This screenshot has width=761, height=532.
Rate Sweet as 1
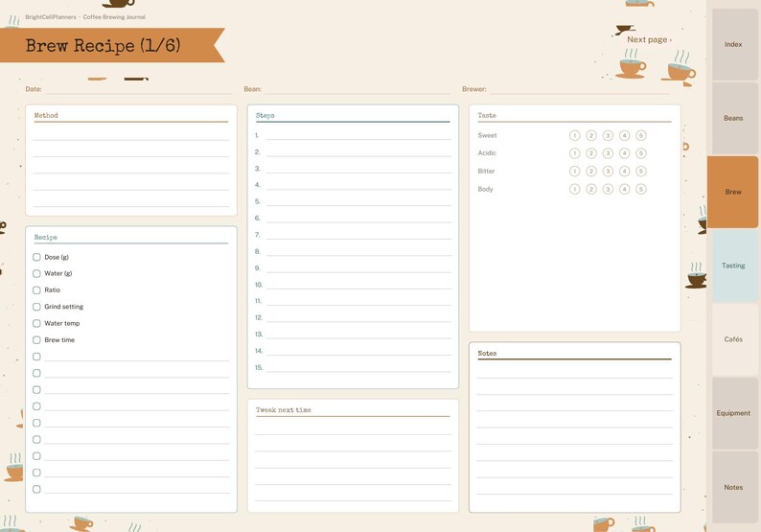click(574, 135)
